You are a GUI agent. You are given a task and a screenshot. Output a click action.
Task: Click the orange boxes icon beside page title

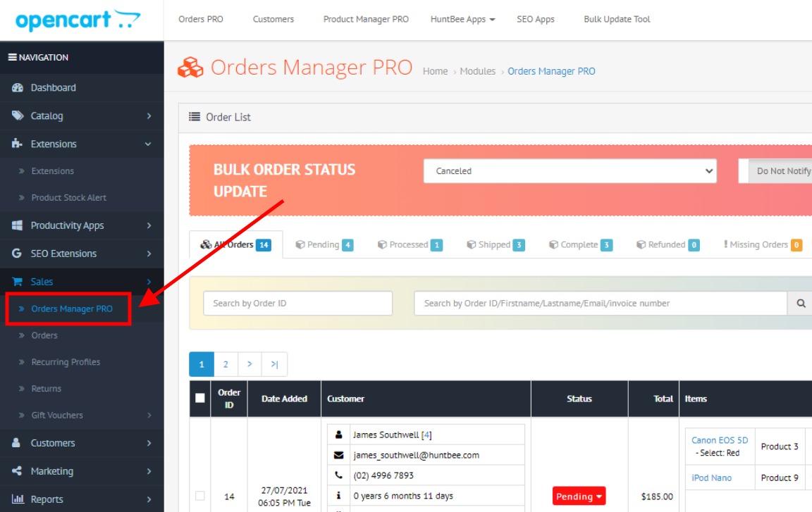190,68
